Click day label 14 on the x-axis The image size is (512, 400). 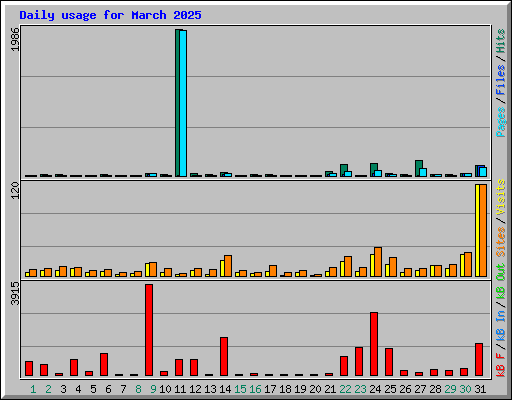click(225, 389)
